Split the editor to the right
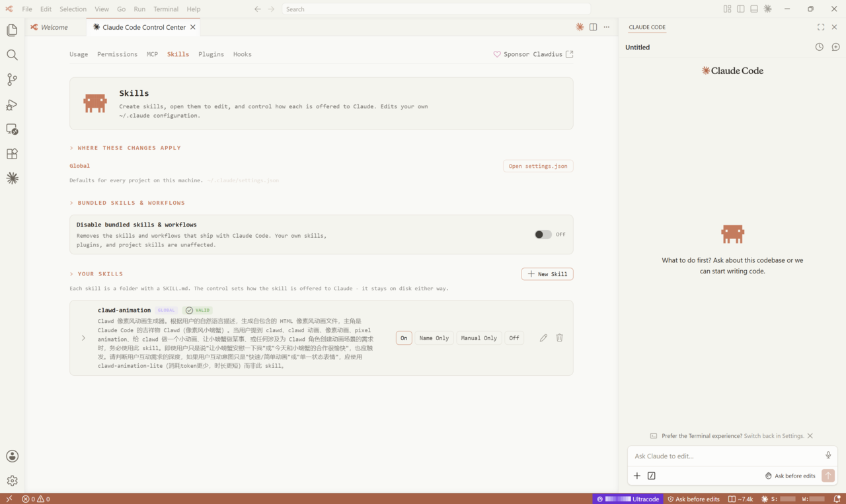The image size is (846, 504). (x=593, y=27)
